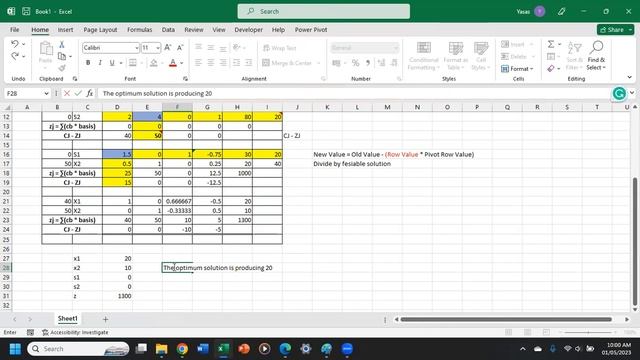Apply red font color
This screenshot has height=360, width=640.
[173, 63]
